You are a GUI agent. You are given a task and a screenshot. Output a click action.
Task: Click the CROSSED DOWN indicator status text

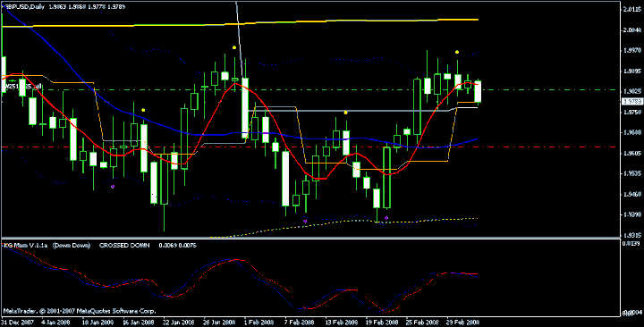(x=124, y=246)
